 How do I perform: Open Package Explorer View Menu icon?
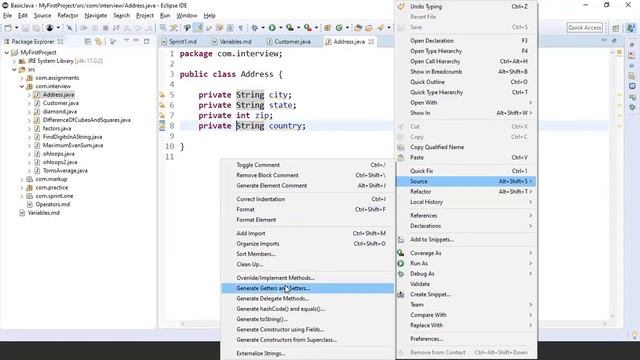click(126, 41)
